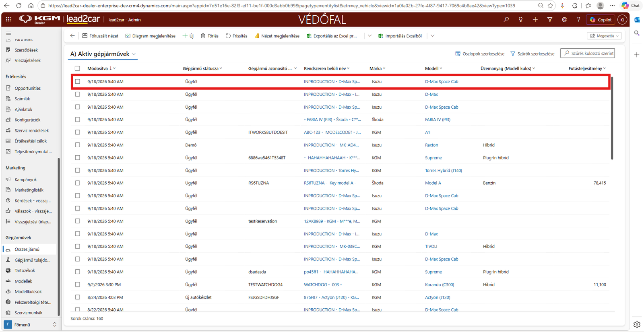Check the TESTWATCHDOG4 row checkbox
Screen dimensions: 644x332
[77, 285]
